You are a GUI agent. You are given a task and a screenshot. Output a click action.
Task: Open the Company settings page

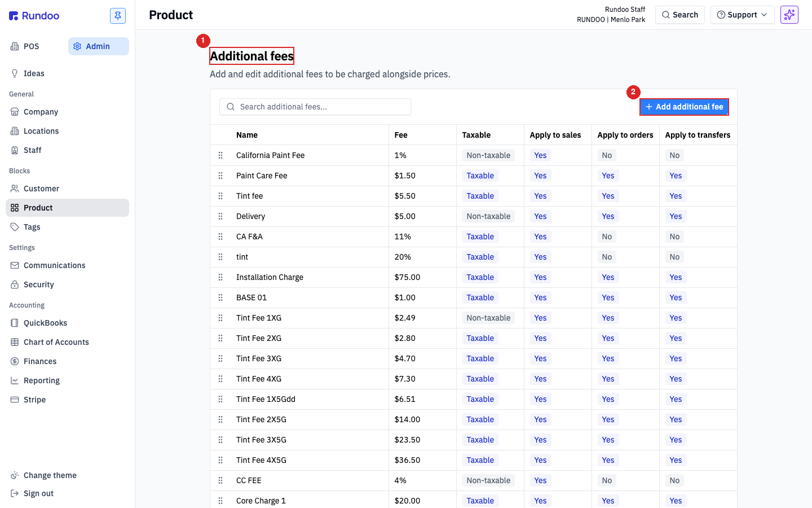coord(67,112)
